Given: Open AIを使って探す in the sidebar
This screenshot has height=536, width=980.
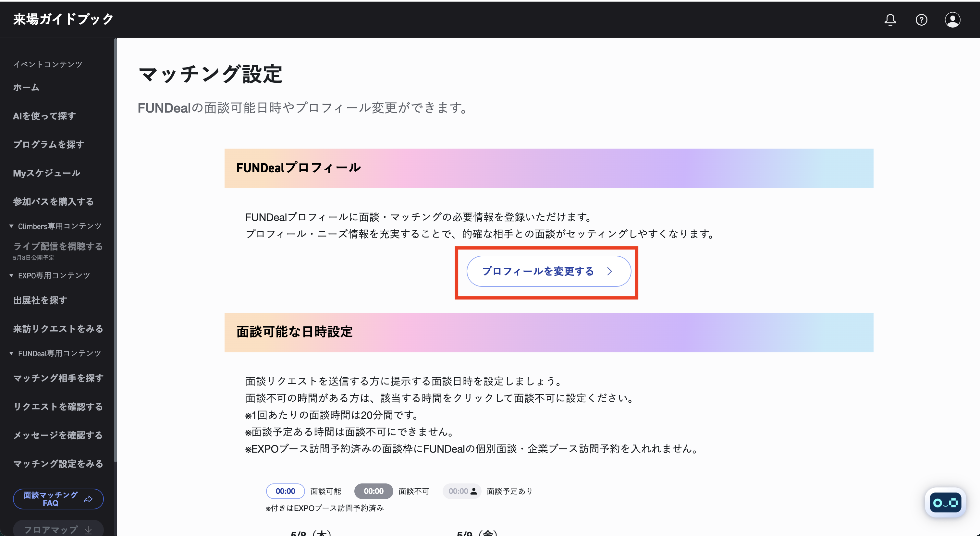Looking at the screenshot, I should pos(44,116).
